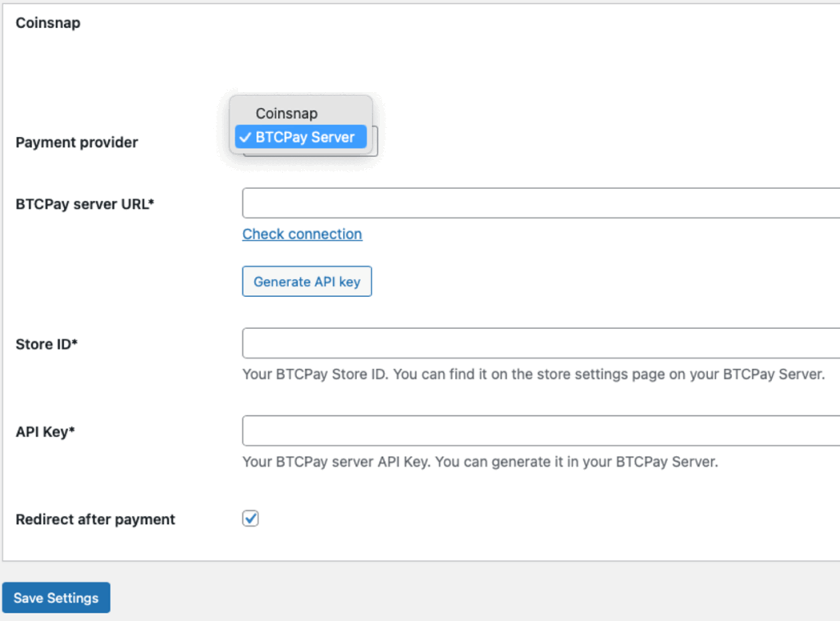Click the API Key help description text
840x621 pixels.
pos(480,462)
